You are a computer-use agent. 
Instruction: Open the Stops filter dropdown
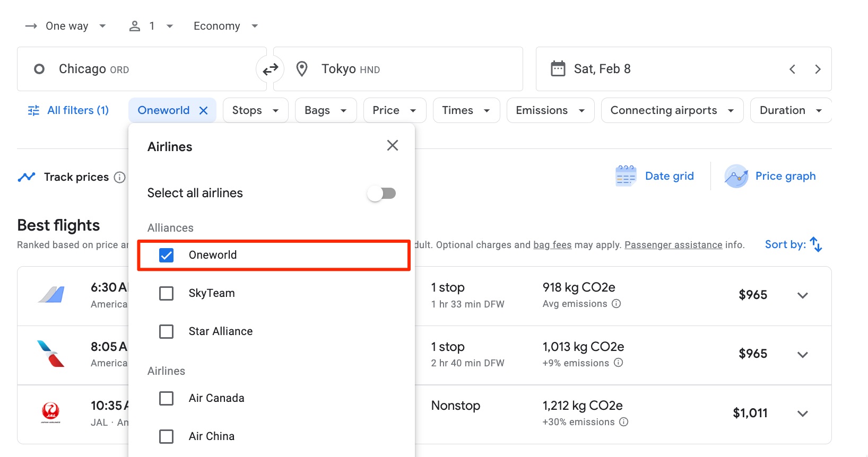(256, 110)
